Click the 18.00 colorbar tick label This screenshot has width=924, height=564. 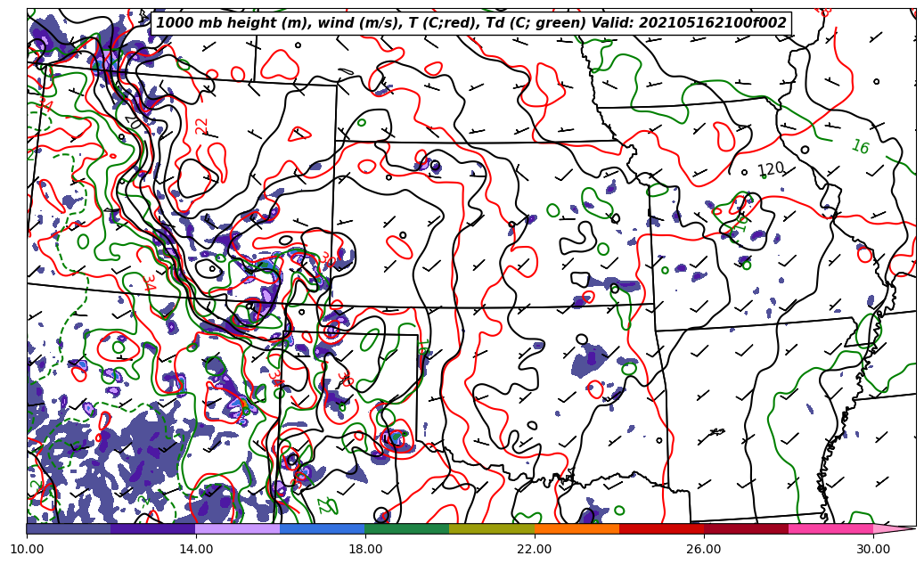point(365,550)
